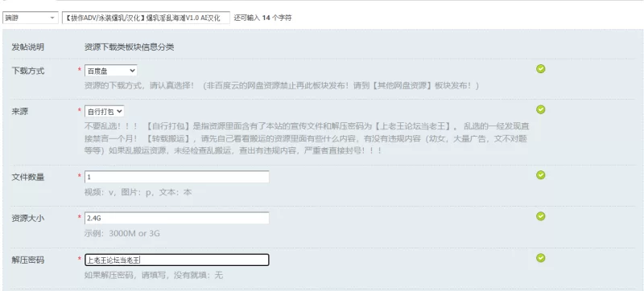Click red asterisk next to 解压密码
This screenshot has height=291, width=644.
(x=79, y=259)
